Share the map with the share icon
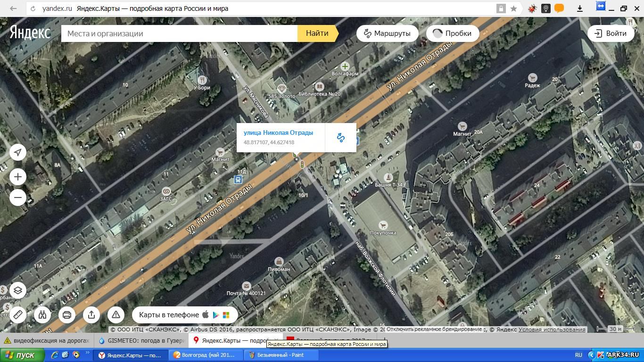 click(x=91, y=314)
